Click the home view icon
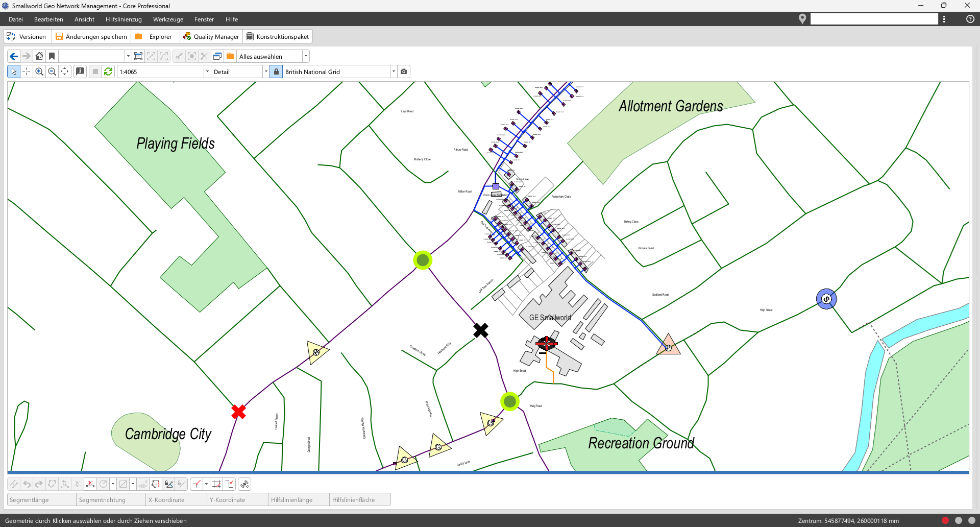The height and width of the screenshot is (527, 980). 39,56
